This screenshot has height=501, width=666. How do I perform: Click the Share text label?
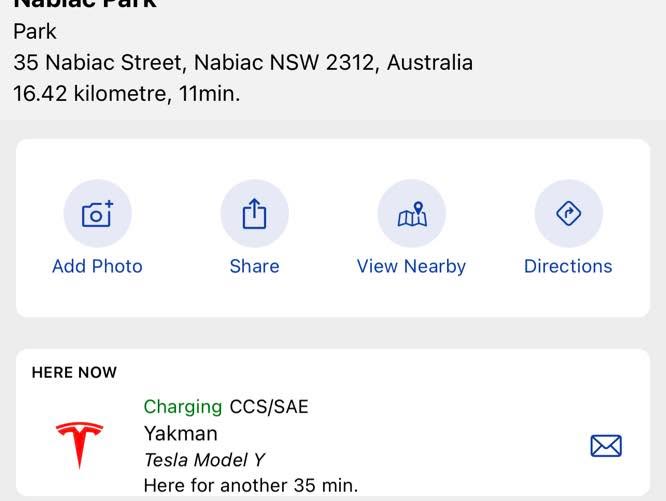click(254, 266)
